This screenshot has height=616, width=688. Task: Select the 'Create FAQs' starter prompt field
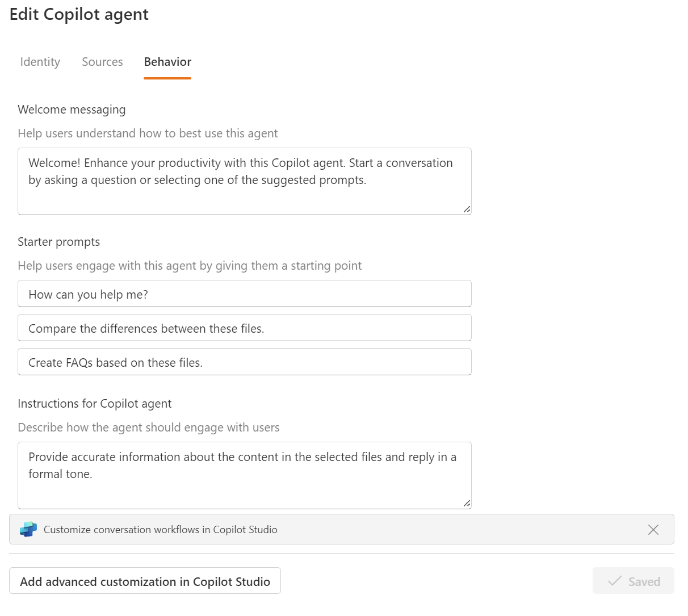244,362
